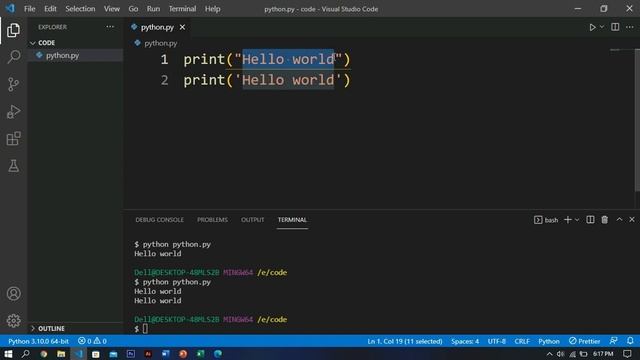Click the editor vertical scrollbar
The height and width of the screenshot is (360, 640).
[x=637, y=120]
